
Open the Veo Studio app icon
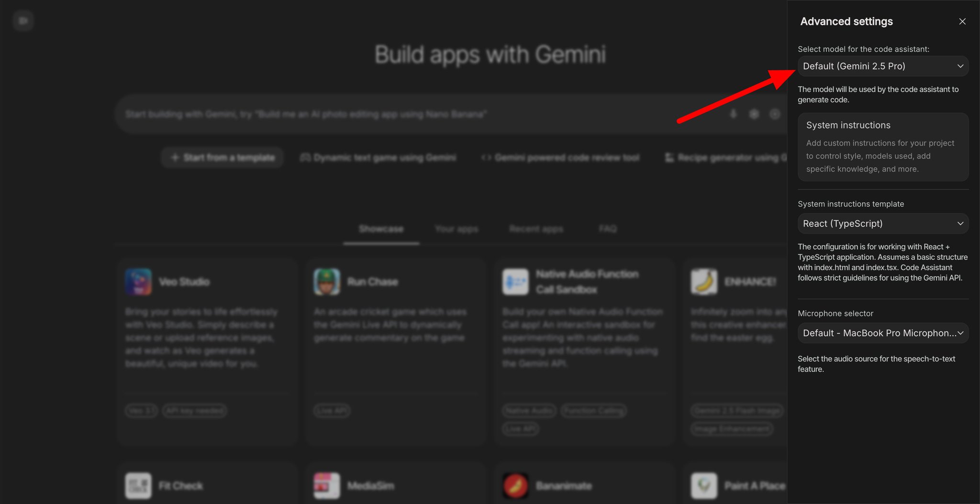point(138,282)
